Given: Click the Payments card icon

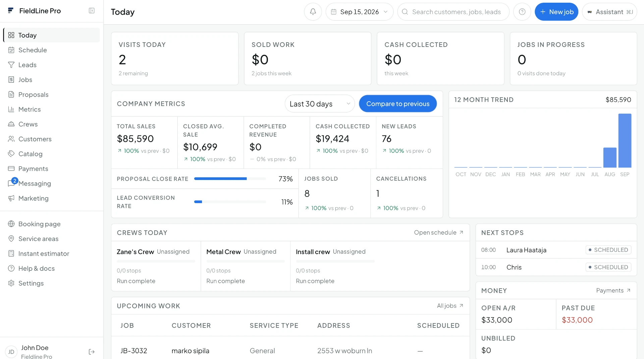Looking at the screenshot, I should [x=11, y=169].
